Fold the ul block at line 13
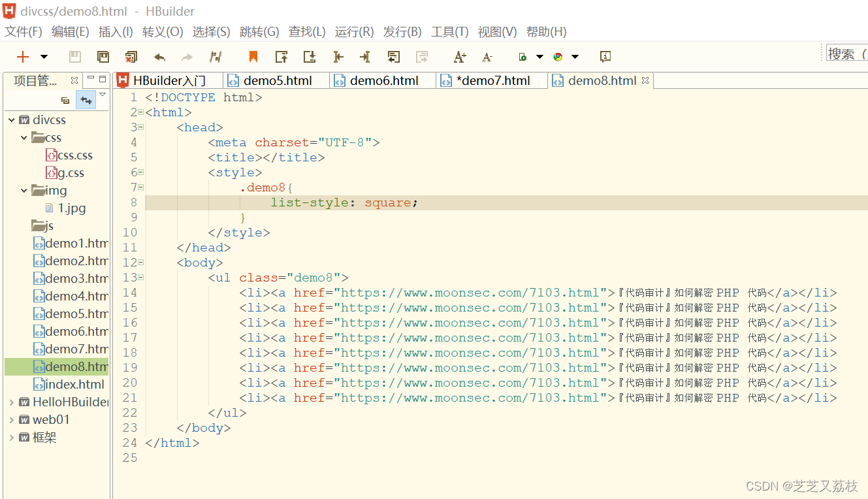Viewport: 868px width, 499px height. [140, 278]
